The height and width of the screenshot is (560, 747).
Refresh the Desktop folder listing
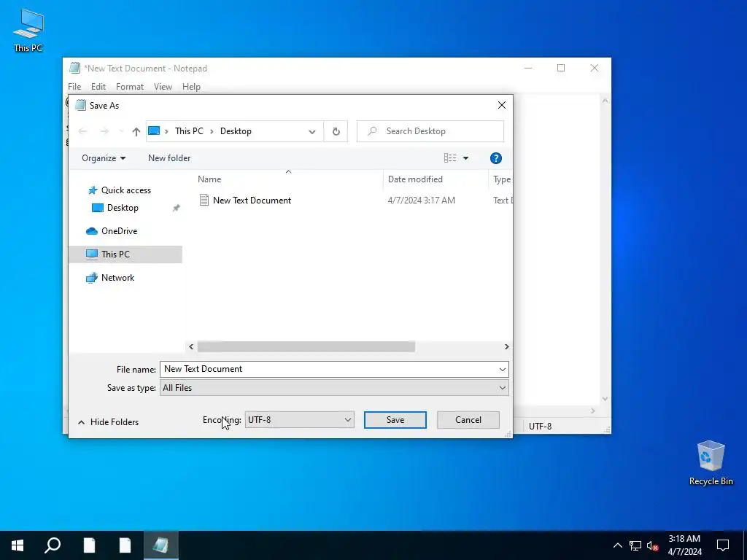point(336,131)
